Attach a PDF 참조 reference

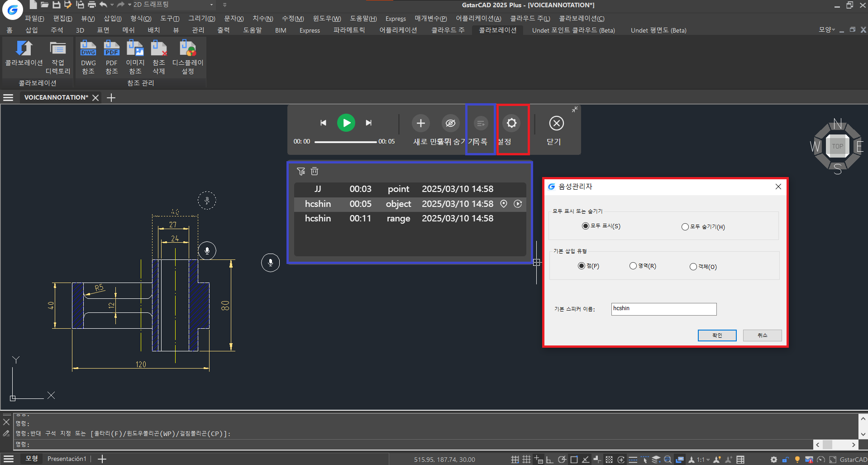tap(112, 58)
